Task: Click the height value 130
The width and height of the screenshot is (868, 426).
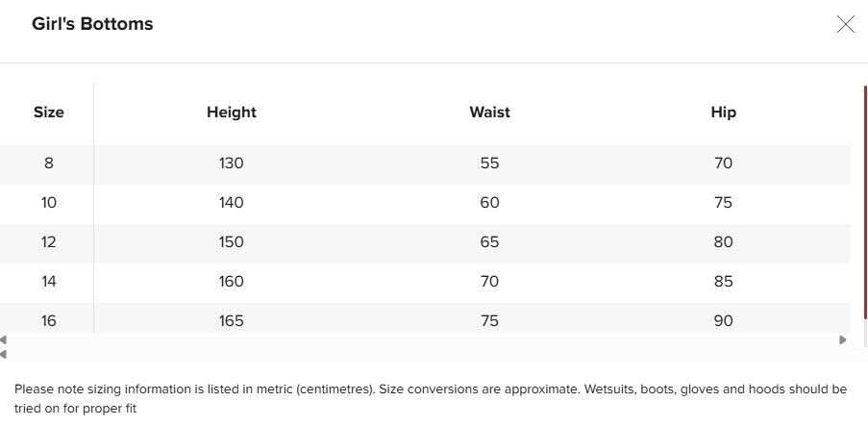Action: click(x=232, y=163)
